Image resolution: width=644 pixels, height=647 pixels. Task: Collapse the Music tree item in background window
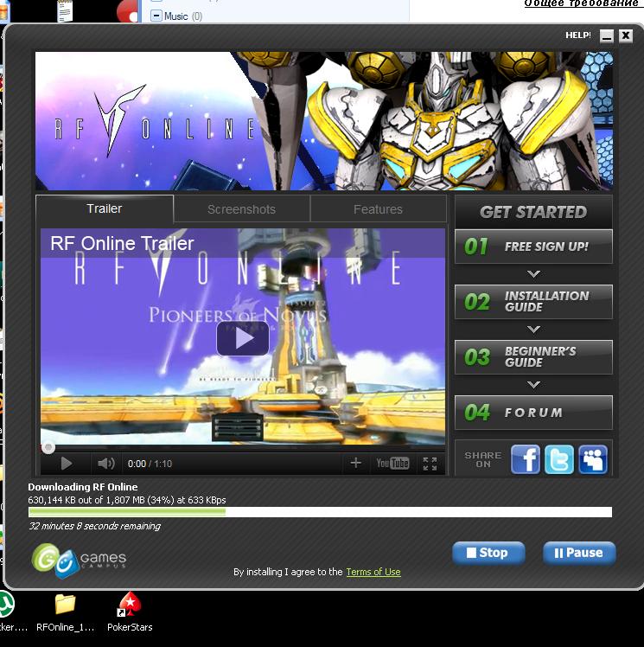156,16
